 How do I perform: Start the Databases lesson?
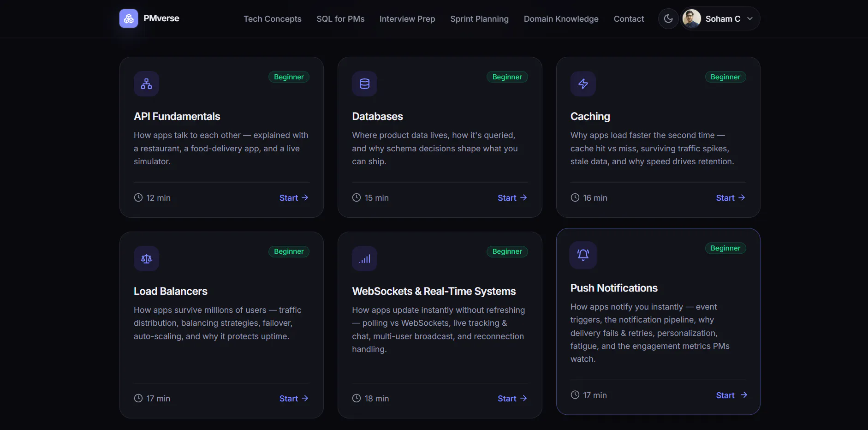point(512,197)
